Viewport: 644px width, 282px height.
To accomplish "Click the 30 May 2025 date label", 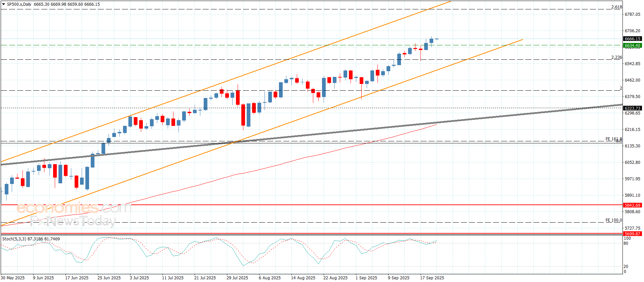I will 13,278.
